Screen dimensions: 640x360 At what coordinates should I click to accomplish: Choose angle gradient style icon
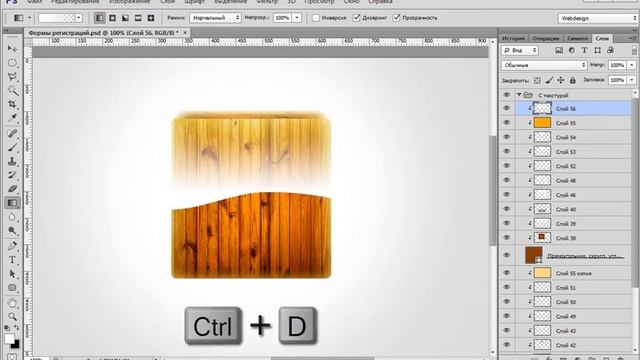[125, 18]
